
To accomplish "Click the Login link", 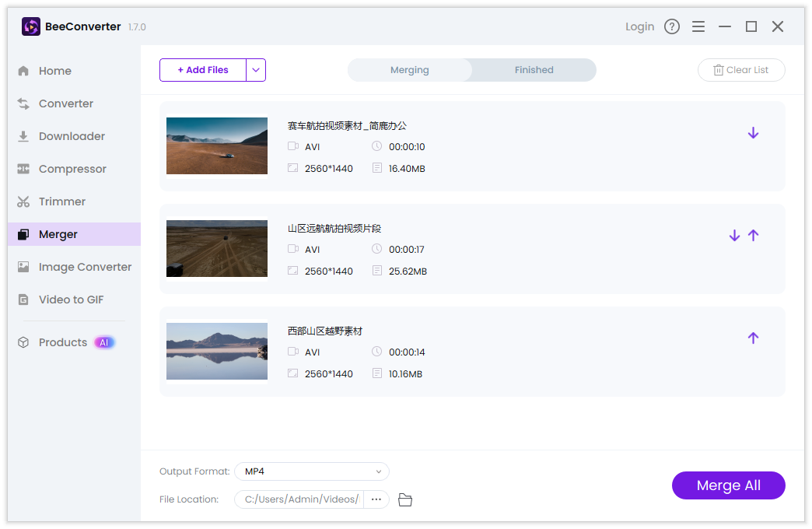I will click(639, 26).
